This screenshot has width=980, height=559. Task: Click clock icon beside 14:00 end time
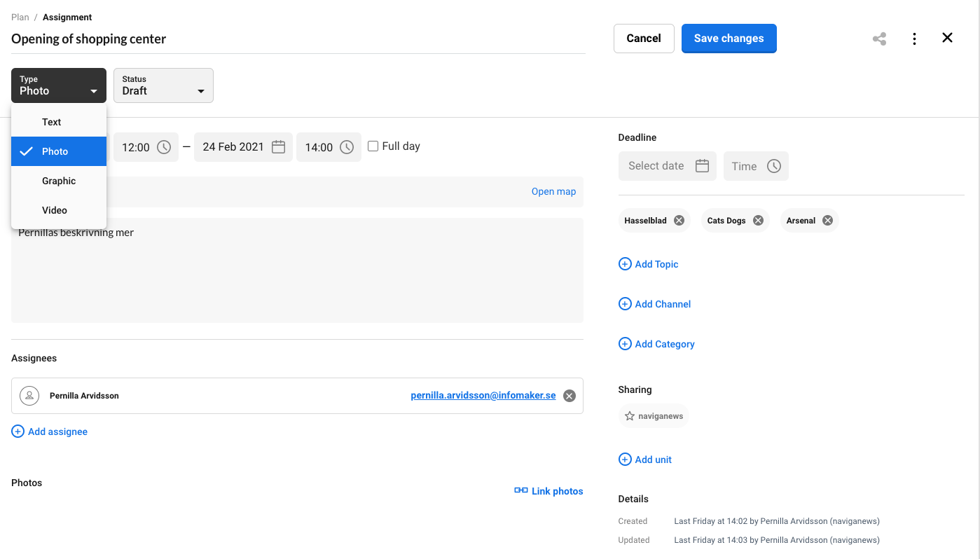(347, 147)
